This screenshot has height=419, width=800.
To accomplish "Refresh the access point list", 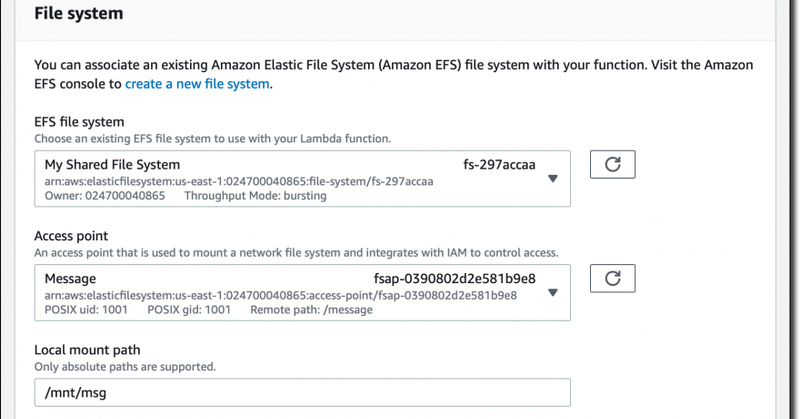I will 613,278.
